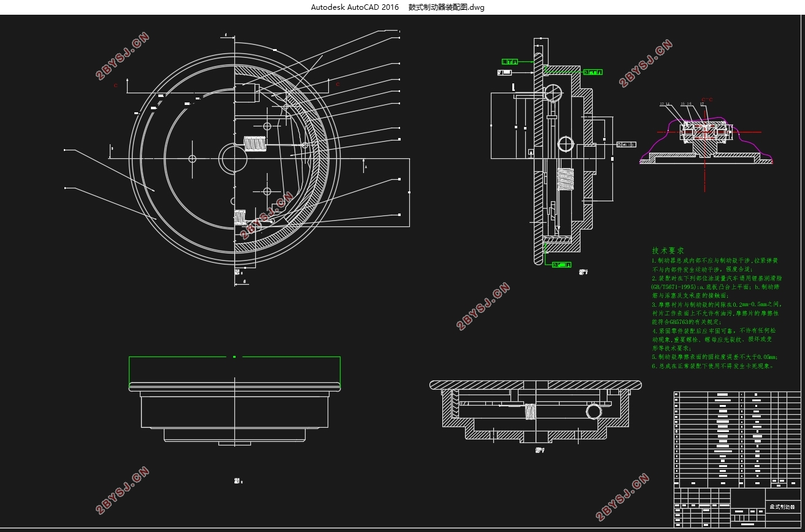Select the return spring in the vertical section view
The width and height of the screenshot is (805, 532).
[x=566, y=179]
